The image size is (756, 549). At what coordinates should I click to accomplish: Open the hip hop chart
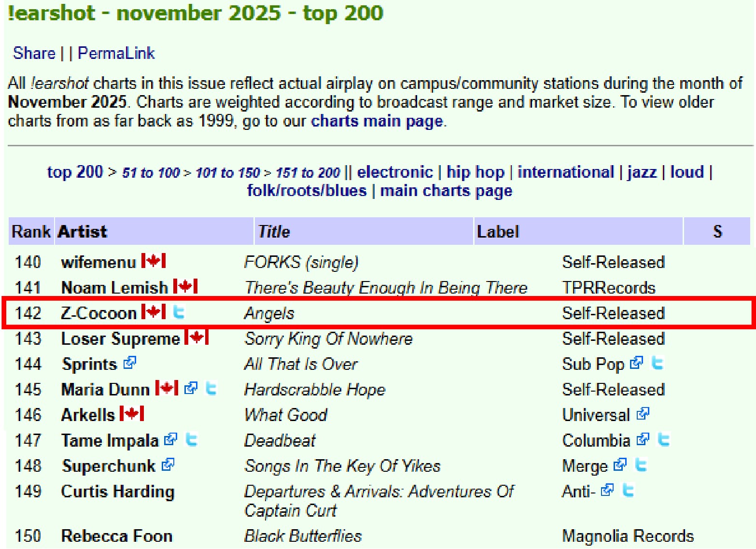click(x=475, y=172)
